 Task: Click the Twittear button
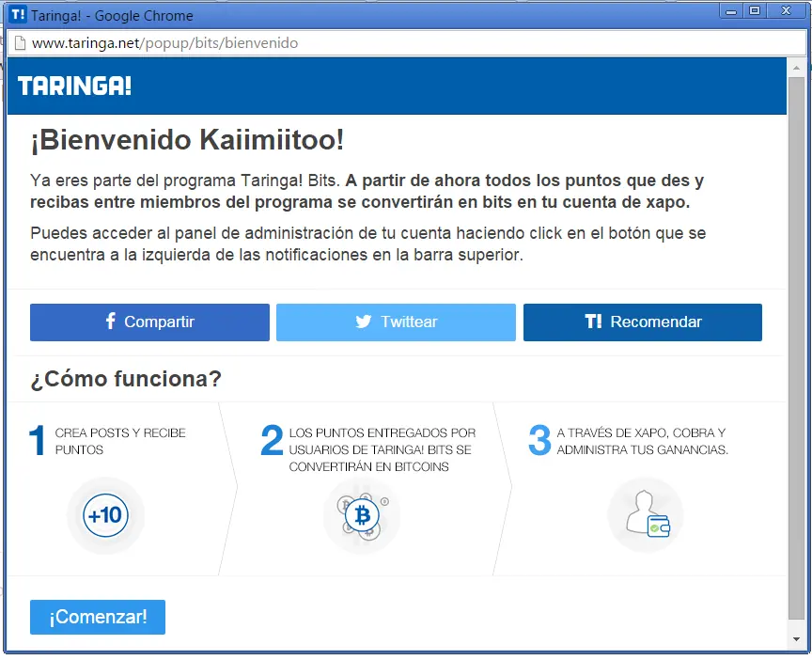pos(396,322)
